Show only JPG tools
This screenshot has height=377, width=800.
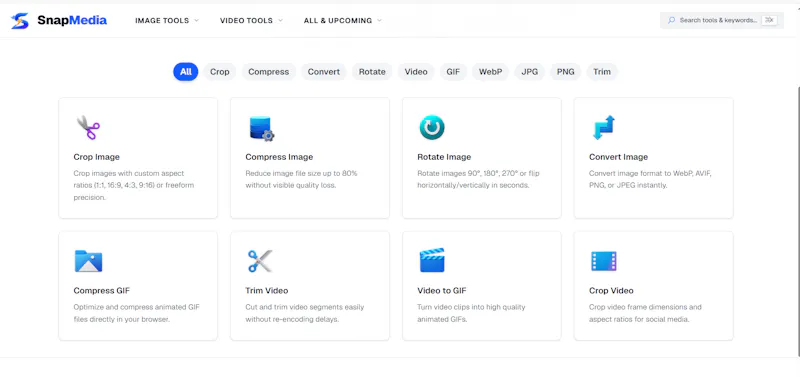pos(530,72)
